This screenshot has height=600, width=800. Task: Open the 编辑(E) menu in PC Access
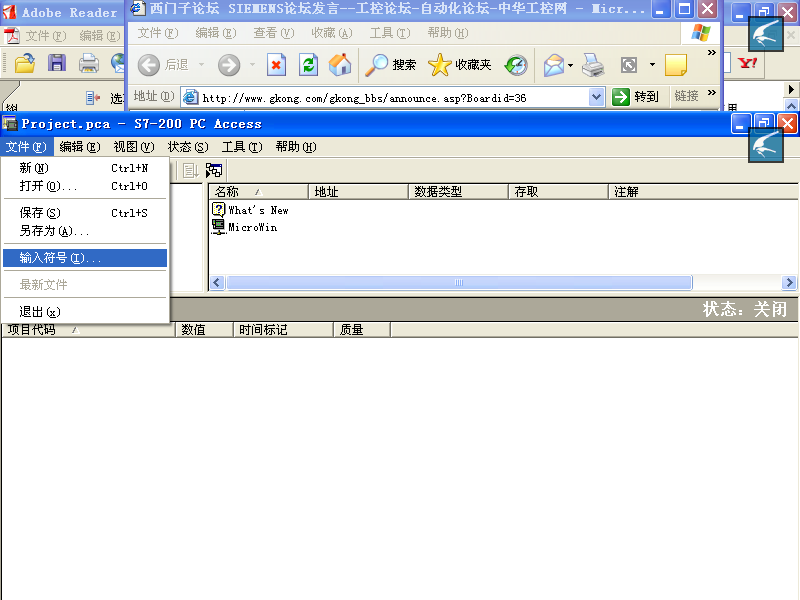[x=80, y=147]
